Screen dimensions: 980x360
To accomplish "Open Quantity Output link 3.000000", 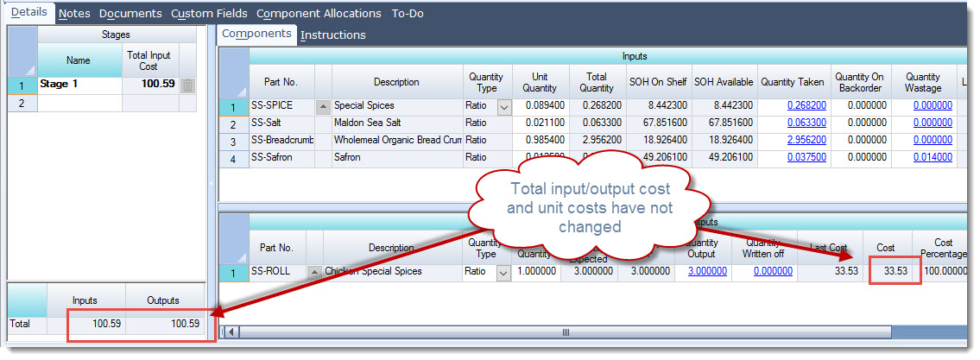I will click(x=707, y=271).
